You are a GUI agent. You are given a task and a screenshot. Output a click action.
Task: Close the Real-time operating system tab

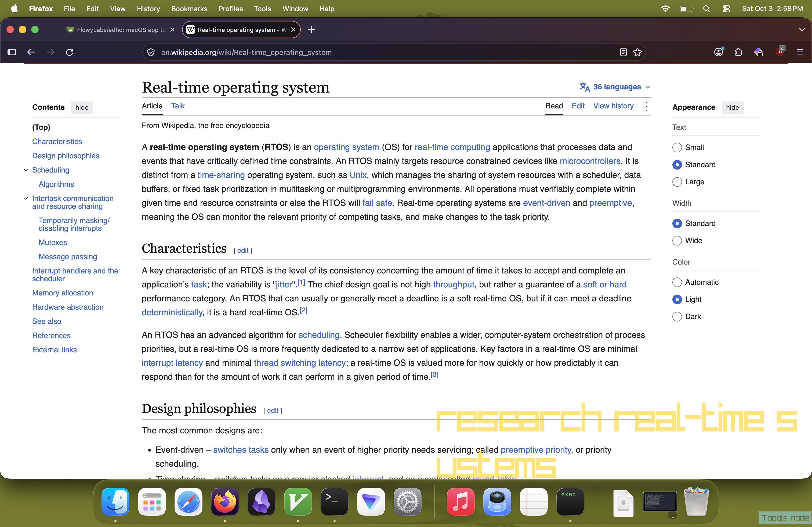[293, 30]
